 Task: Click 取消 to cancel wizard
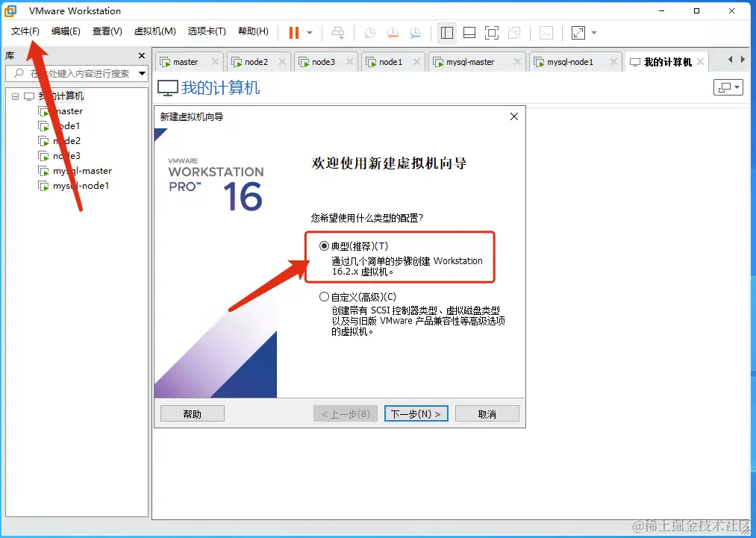487,413
